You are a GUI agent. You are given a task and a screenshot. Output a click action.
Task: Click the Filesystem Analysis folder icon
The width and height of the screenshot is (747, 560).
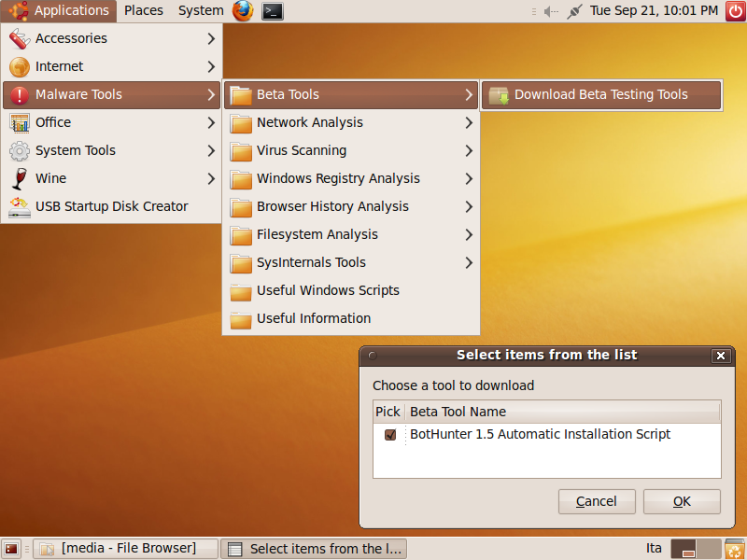241,235
